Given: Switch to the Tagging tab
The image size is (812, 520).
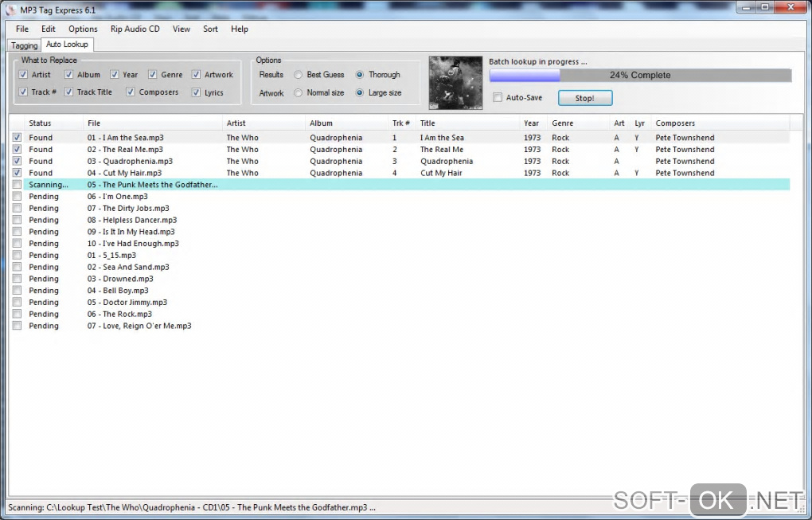Looking at the screenshot, I should (x=25, y=45).
